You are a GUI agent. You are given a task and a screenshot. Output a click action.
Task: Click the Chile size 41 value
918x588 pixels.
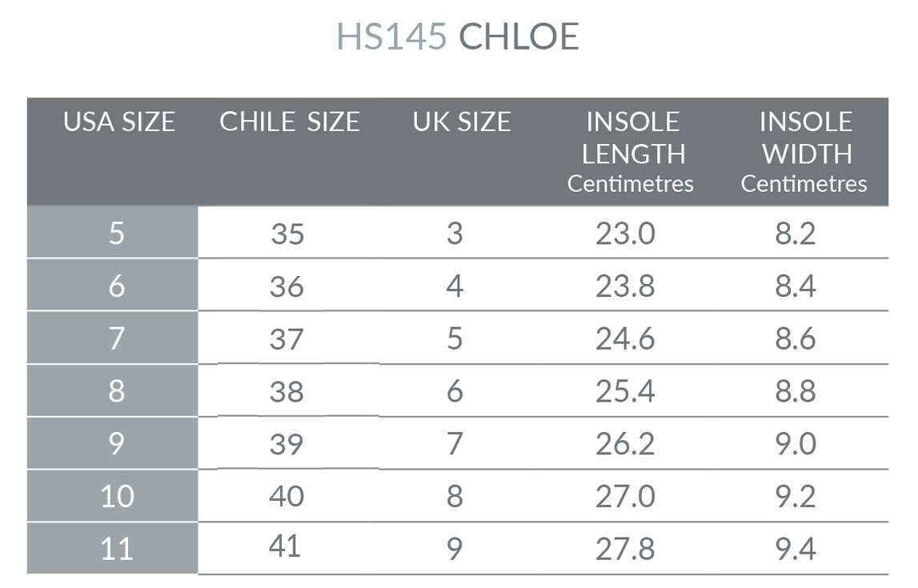[x=287, y=546]
